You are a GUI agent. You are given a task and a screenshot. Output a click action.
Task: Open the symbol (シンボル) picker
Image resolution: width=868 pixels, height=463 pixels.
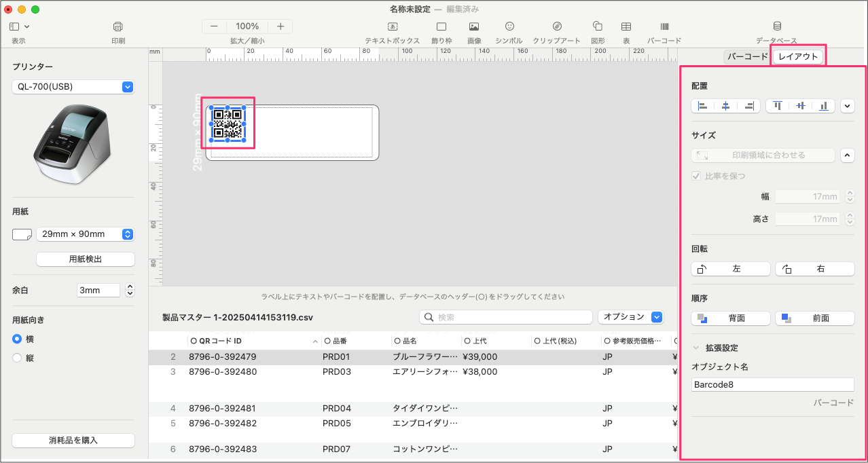pos(509,26)
